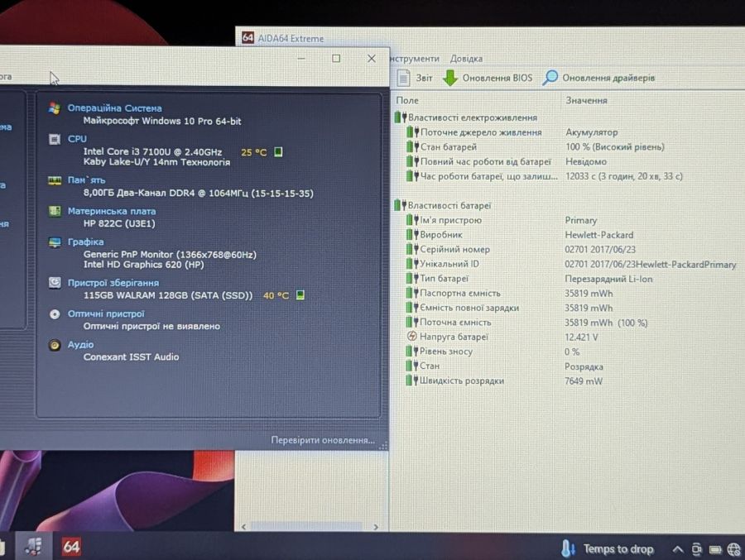Image resolution: width=745 pixels, height=560 pixels.
Task: Click the green CPU temperature indicator at 25 °C
Action: 278,152
